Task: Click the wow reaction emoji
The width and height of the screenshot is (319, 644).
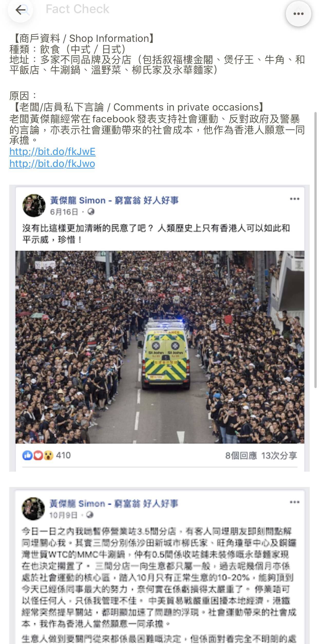Action: [x=48, y=455]
